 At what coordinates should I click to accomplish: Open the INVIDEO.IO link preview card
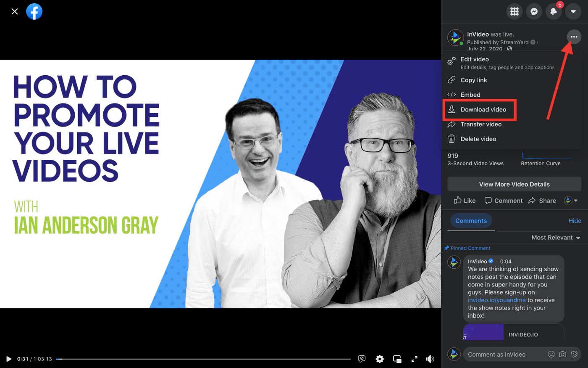point(514,332)
